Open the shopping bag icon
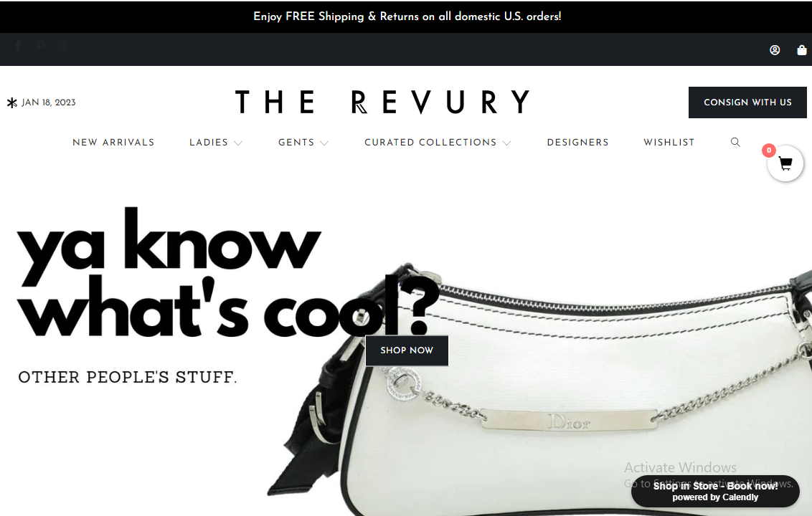The image size is (812, 516). point(802,49)
